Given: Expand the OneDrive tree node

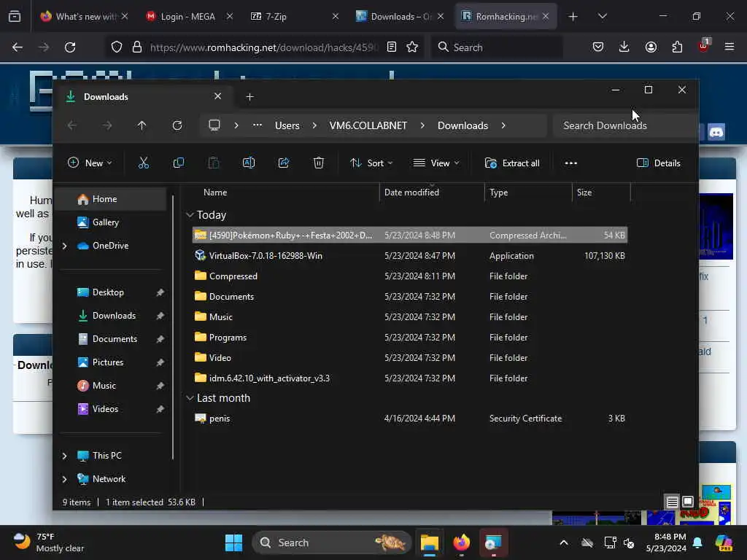Looking at the screenshot, I should coord(64,246).
